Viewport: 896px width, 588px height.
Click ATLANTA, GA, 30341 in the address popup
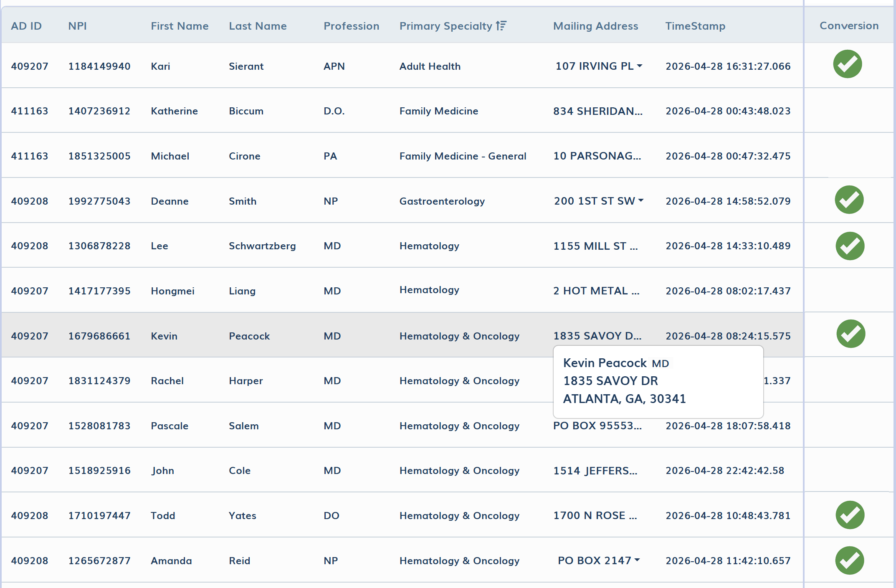[x=625, y=399]
